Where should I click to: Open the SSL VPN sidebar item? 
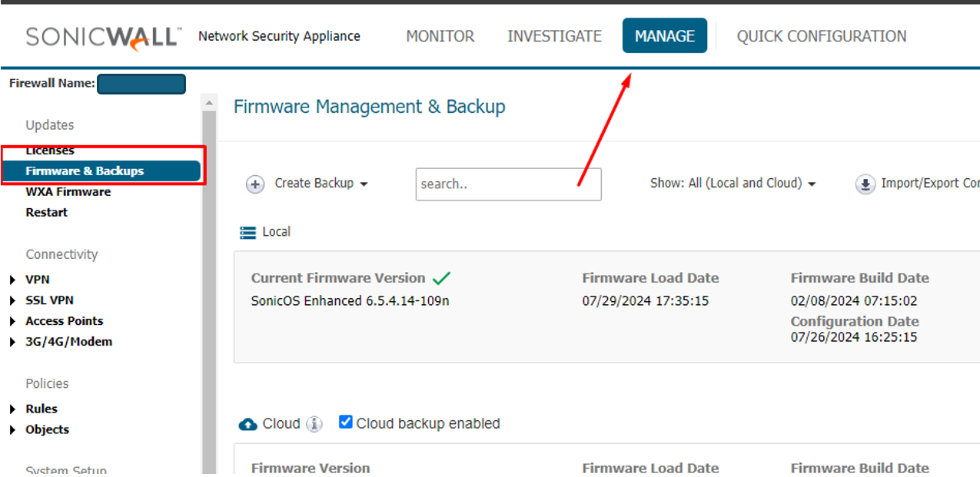(50, 301)
